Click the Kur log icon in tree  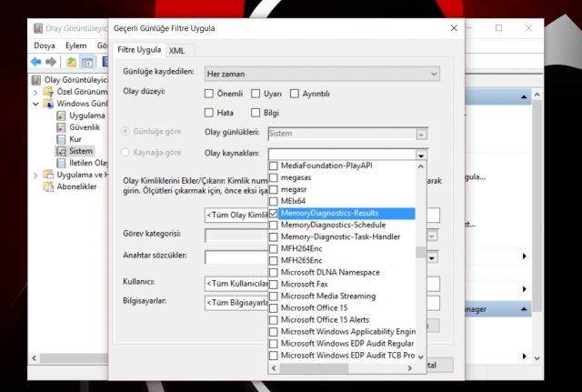click(x=61, y=139)
